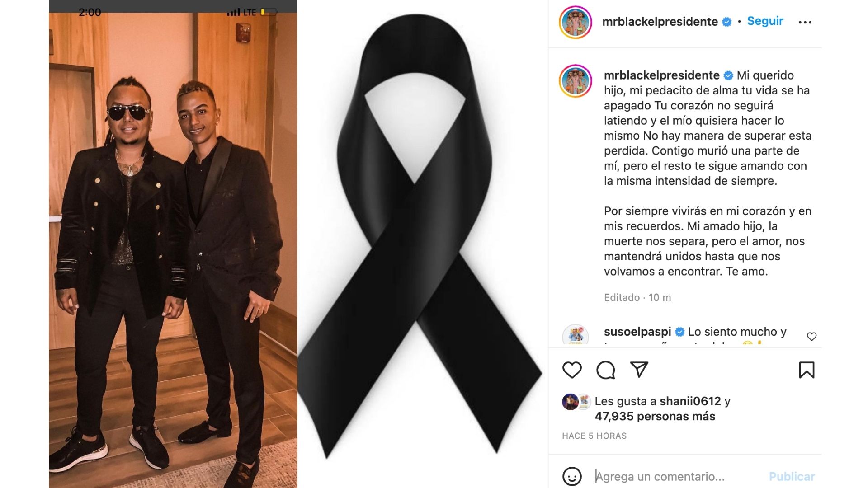The width and height of the screenshot is (868, 488).
Task: Open emoji picker in comment box
Action: [572, 476]
